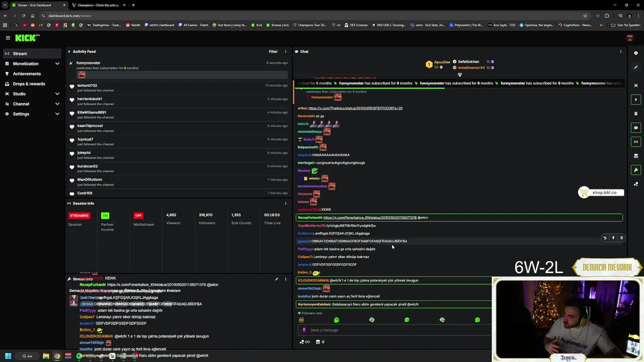The image size is (644, 362).
Task: Open a new browser tab
Action: click(x=133, y=5)
